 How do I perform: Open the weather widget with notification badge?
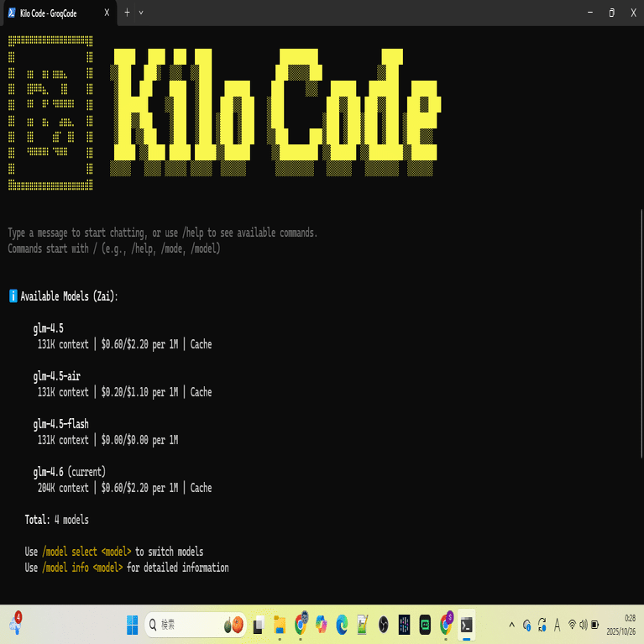coord(16,624)
